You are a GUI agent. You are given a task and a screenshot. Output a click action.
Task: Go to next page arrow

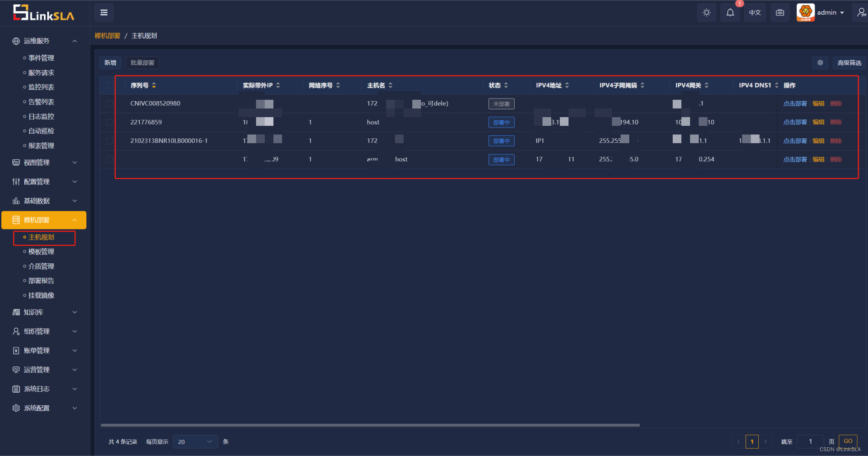coord(766,442)
